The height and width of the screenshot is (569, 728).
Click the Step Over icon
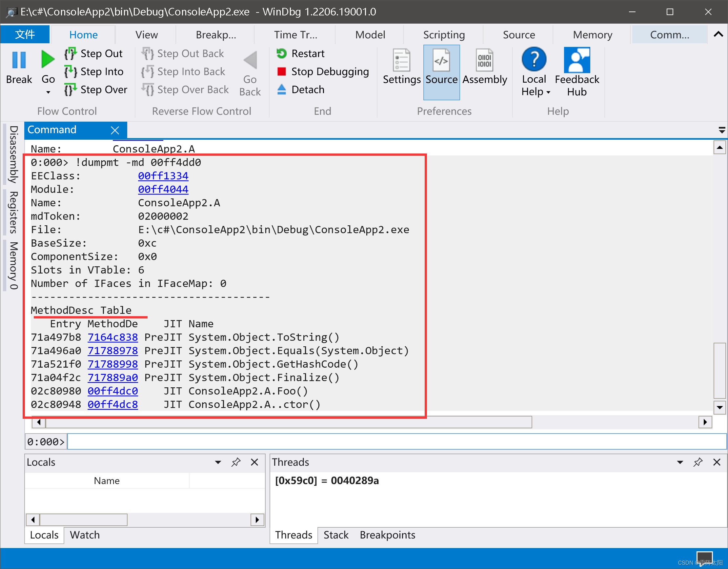coord(70,90)
